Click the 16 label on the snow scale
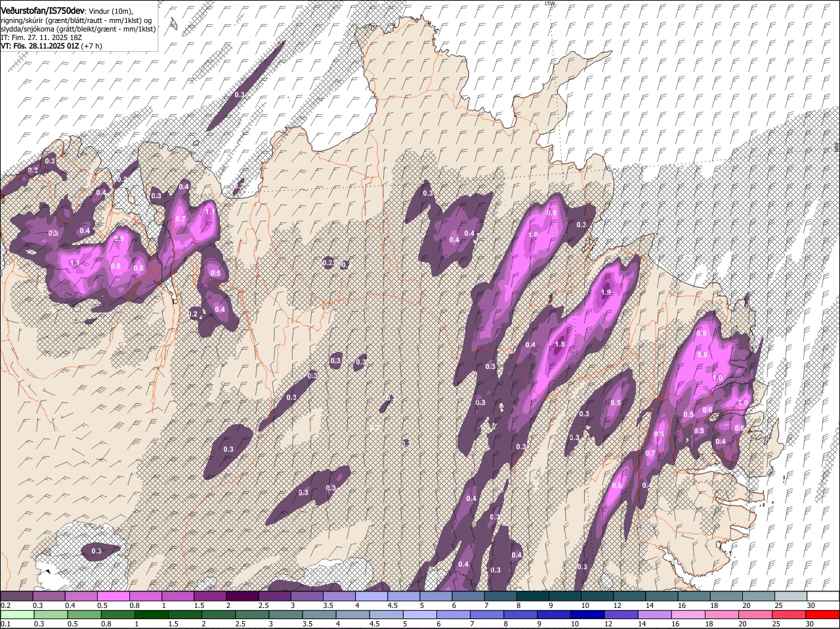Image resolution: width=840 pixels, height=629 pixels. [682, 605]
